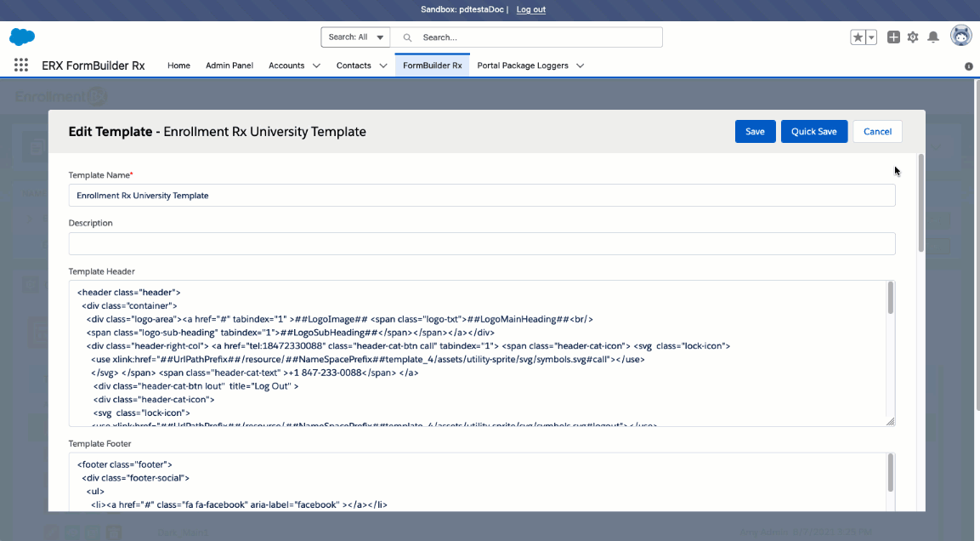Screen dimensions: 980x541
Task: Click the Template Header textarea scrollbar
Action: point(890,299)
